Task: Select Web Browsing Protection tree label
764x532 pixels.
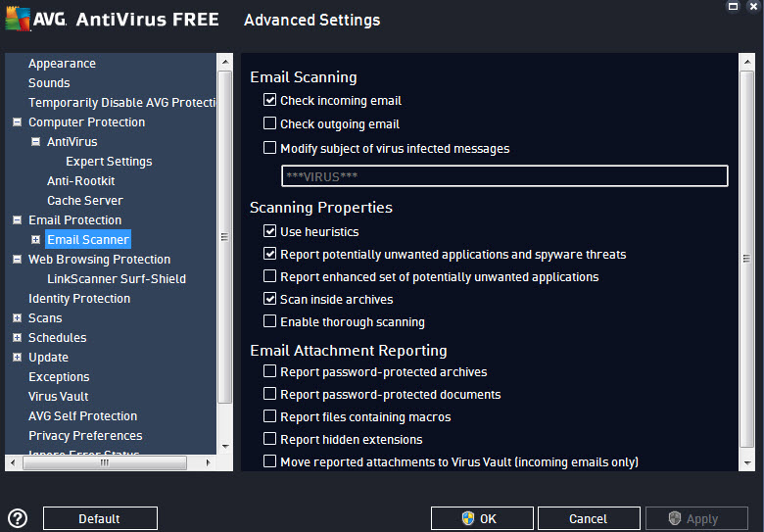Action: (99, 260)
